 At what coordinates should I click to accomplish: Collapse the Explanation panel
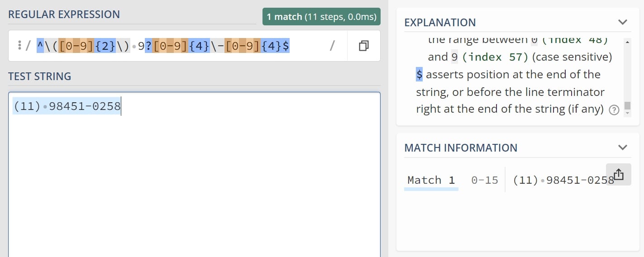click(x=623, y=22)
